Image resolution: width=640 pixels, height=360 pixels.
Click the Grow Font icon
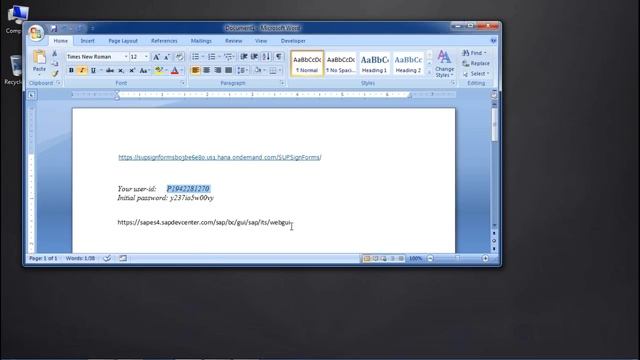pos(156,57)
